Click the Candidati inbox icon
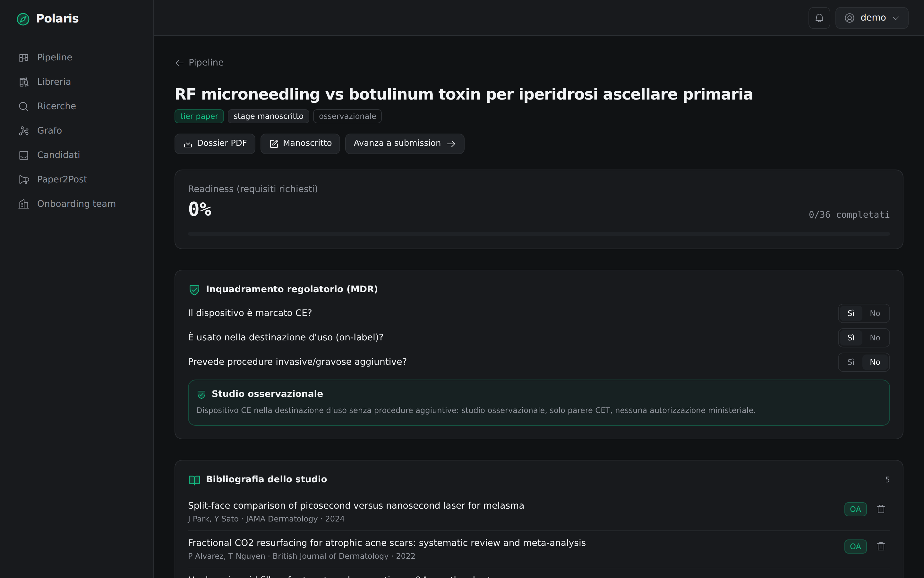The height and width of the screenshot is (578, 924). coord(24,156)
